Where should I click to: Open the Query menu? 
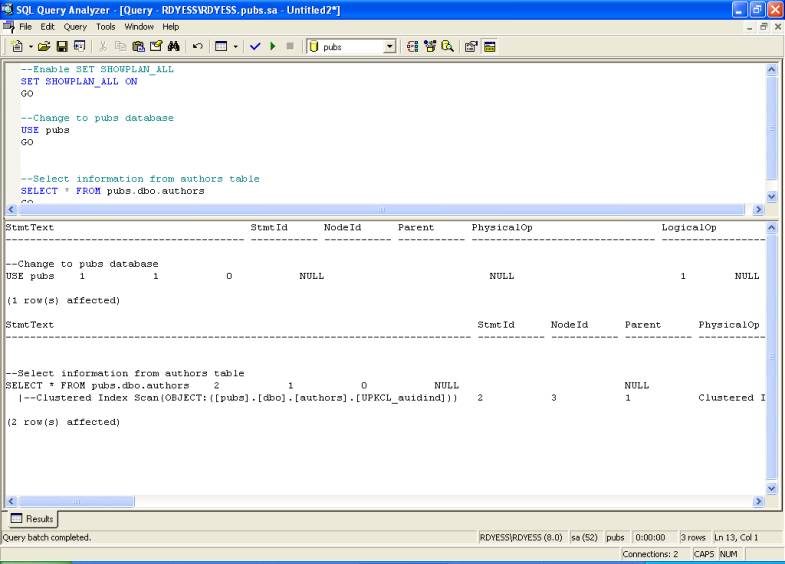[75, 27]
